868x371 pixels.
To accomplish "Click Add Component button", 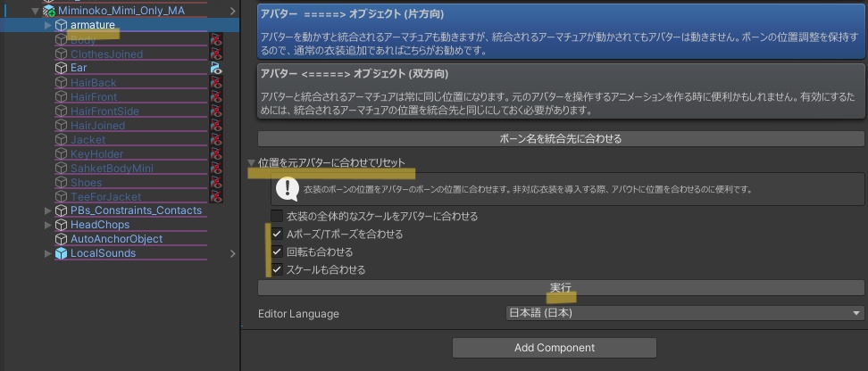I will (x=555, y=348).
